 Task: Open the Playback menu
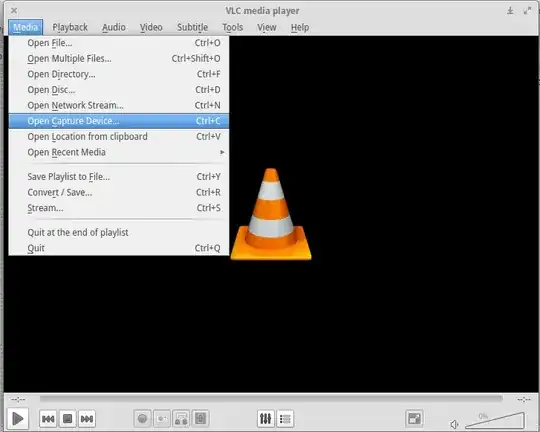70,27
